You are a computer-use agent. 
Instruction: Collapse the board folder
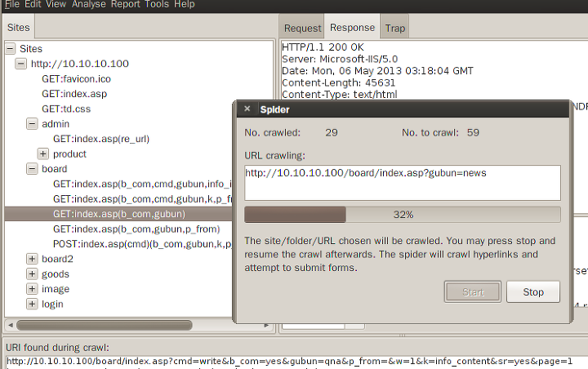click(x=32, y=168)
